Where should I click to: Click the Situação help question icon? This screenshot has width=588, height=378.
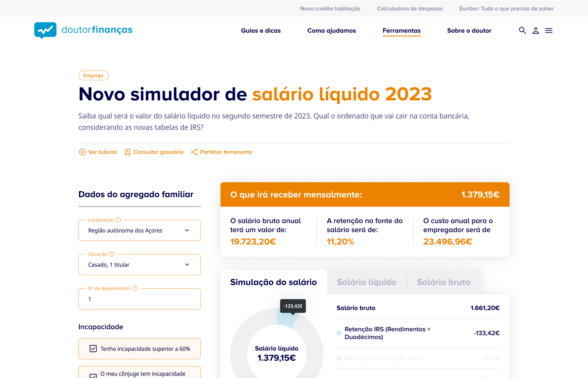pyautogui.click(x=112, y=254)
